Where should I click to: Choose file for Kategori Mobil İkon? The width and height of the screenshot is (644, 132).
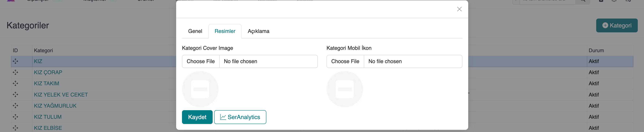click(345, 61)
